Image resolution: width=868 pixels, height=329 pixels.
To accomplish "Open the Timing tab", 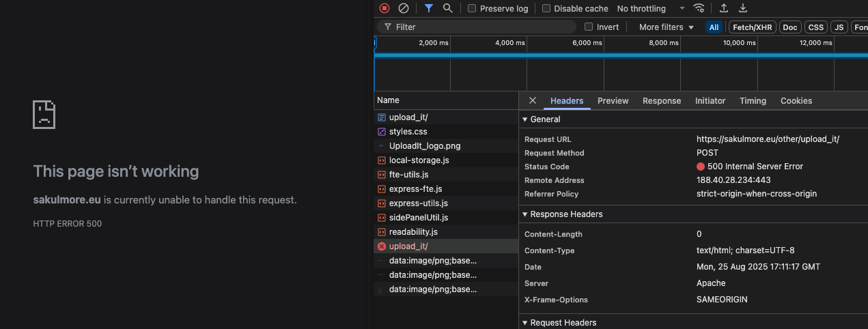I will [x=753, y=100].
